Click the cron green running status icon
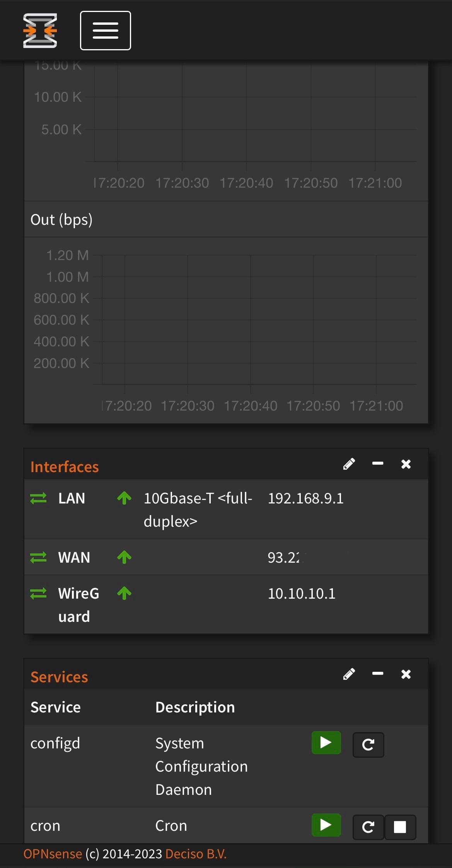This screenshot has width=452, height=868. tap(326, 825)
